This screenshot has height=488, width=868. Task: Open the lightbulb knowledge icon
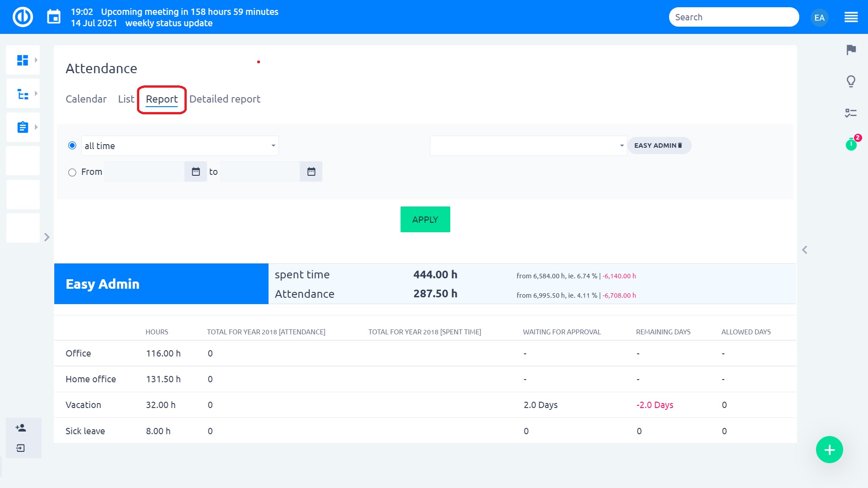coord(851,81)
